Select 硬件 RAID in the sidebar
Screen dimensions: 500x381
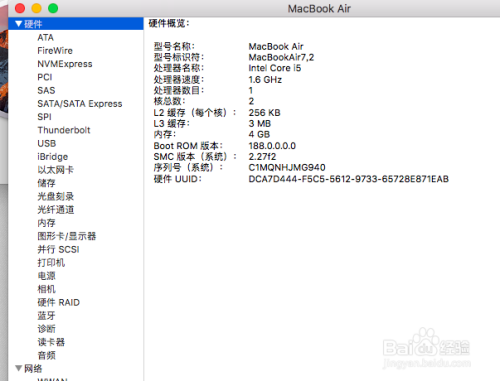coord(58,302)
